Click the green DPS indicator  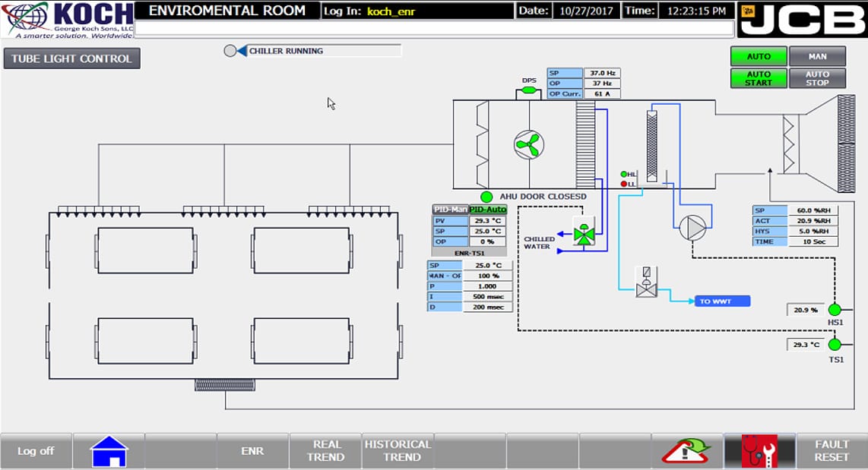(529, 90)
